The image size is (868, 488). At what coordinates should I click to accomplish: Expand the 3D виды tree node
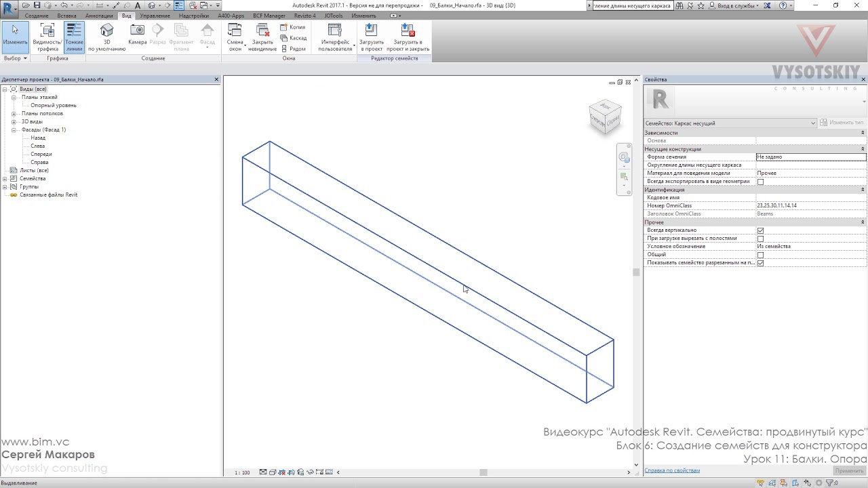(x=14, y=121)
